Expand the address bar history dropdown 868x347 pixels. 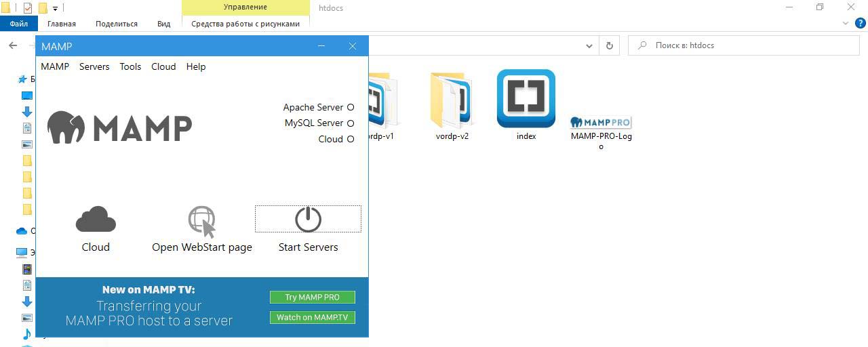point(589,45)
